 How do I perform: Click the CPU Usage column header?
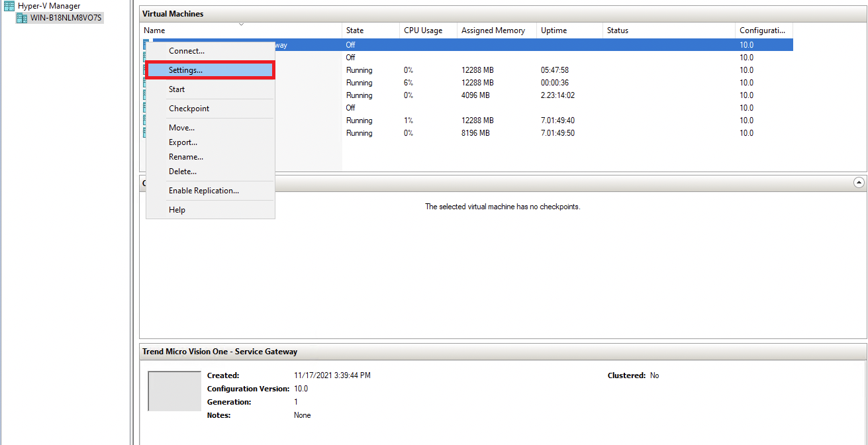(x=424, y=30)
